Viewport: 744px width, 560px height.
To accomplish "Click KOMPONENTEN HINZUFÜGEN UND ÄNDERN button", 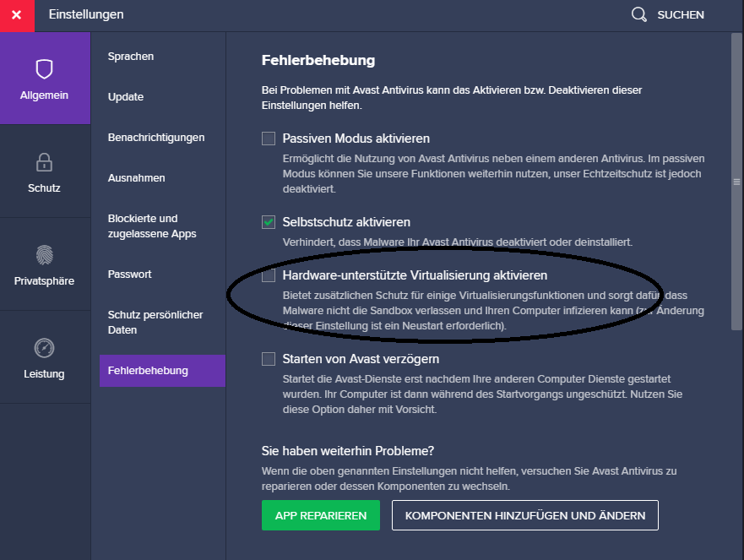I will pyautogui.click(x=525, y=515).
